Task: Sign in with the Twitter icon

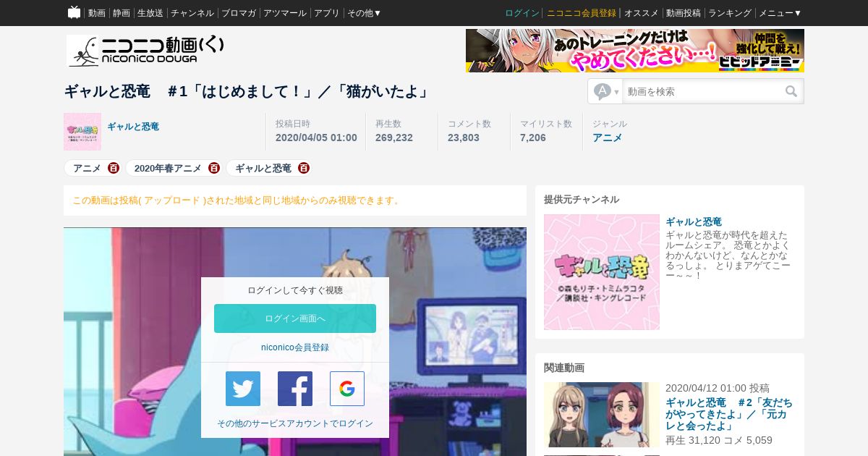Action: 243,389
